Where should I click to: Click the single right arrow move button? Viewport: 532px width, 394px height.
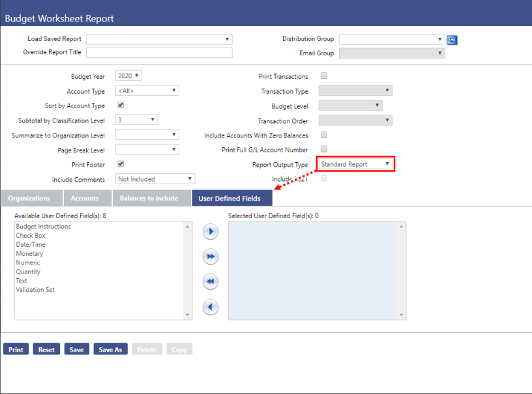[x=210, y=232]
